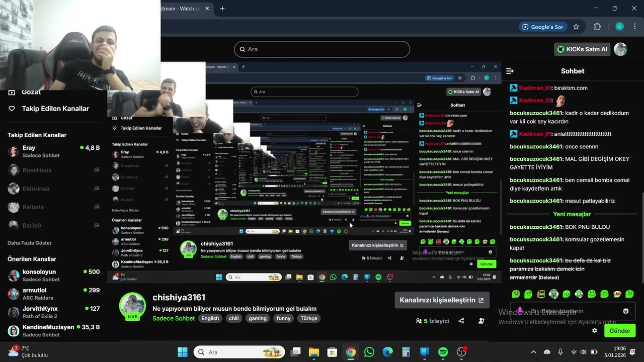Click the share stream icon
The height and width of the screenshot is (362, 644).
pos(461,321)
